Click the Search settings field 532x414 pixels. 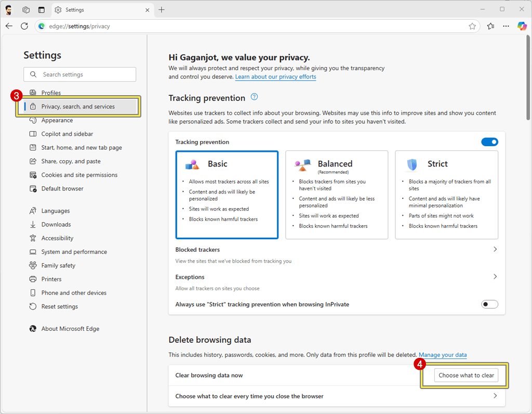(x=79, y=74)
